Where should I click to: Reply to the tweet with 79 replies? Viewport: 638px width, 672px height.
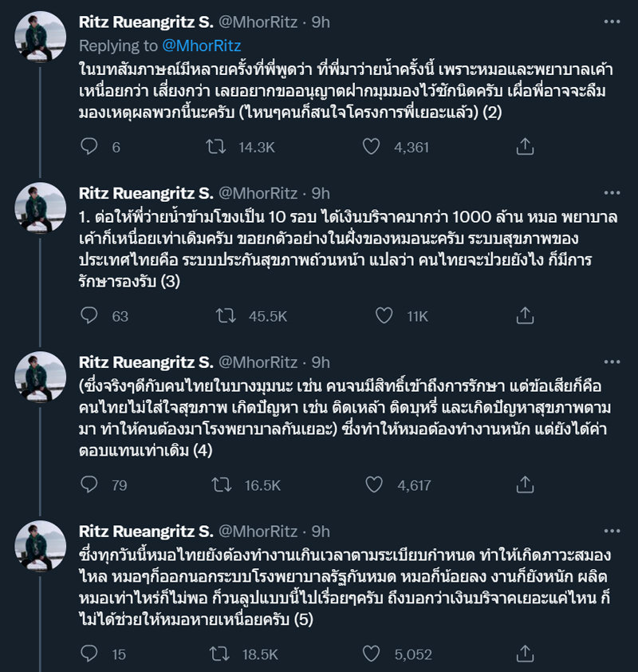coord(91,484)
